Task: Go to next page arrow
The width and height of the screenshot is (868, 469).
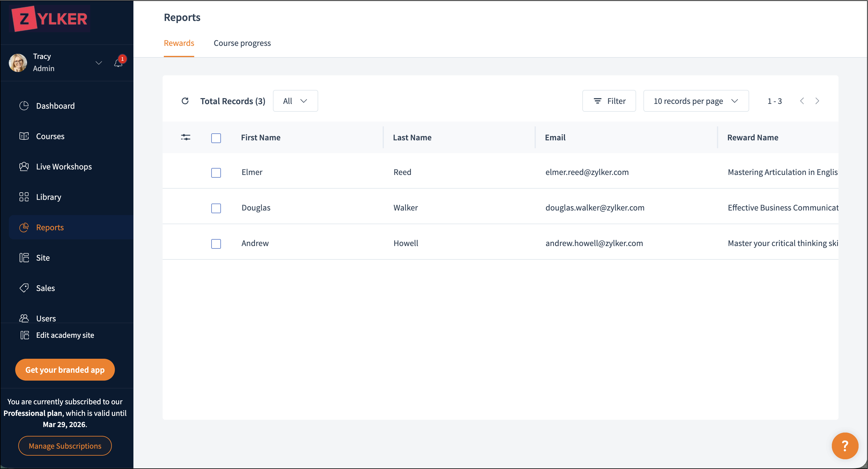Action: point(817,101)
